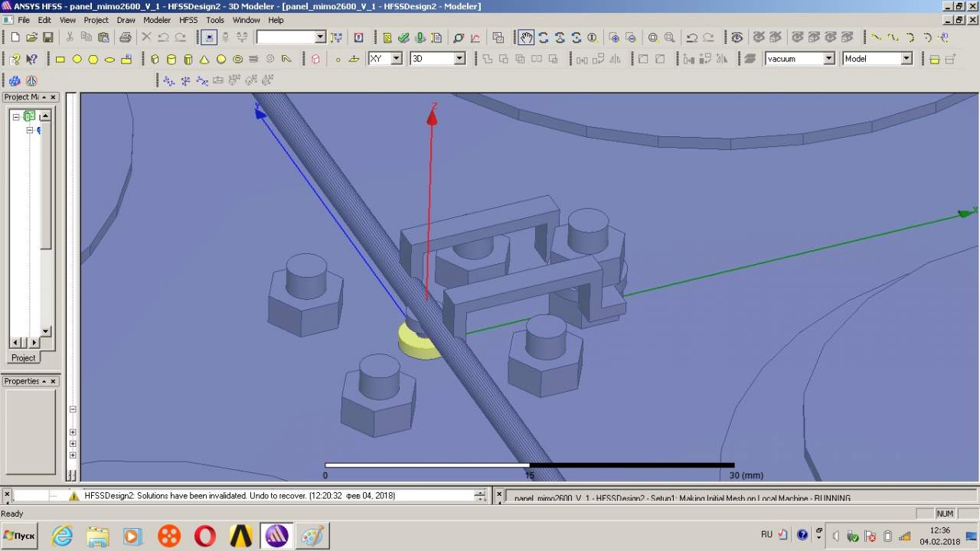
Task: Click the Validate checkmark icon
Action: tap(403, 37)
